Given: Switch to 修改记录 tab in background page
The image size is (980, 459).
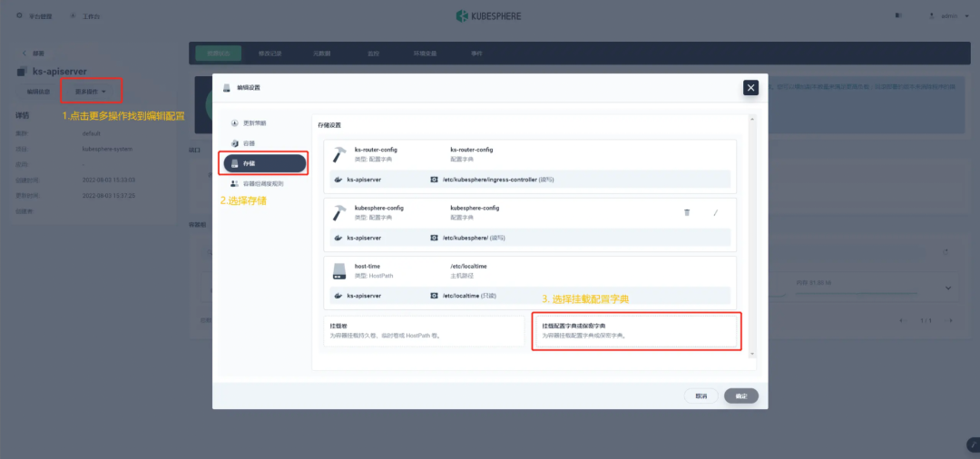Looking at the screenshot, I should pos(270,54).
